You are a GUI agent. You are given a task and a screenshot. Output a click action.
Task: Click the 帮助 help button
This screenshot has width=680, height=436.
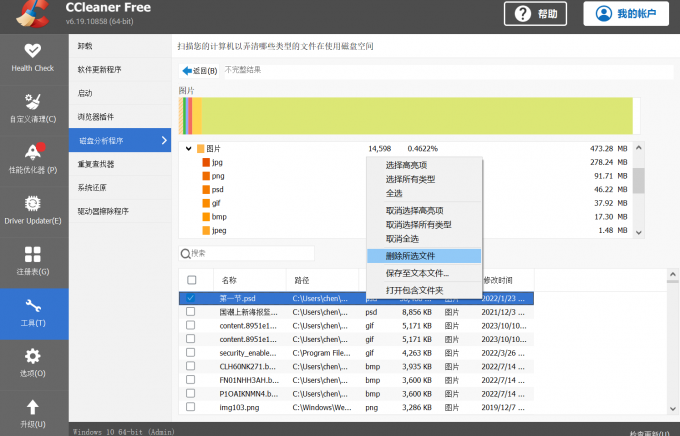coord(535,14)
